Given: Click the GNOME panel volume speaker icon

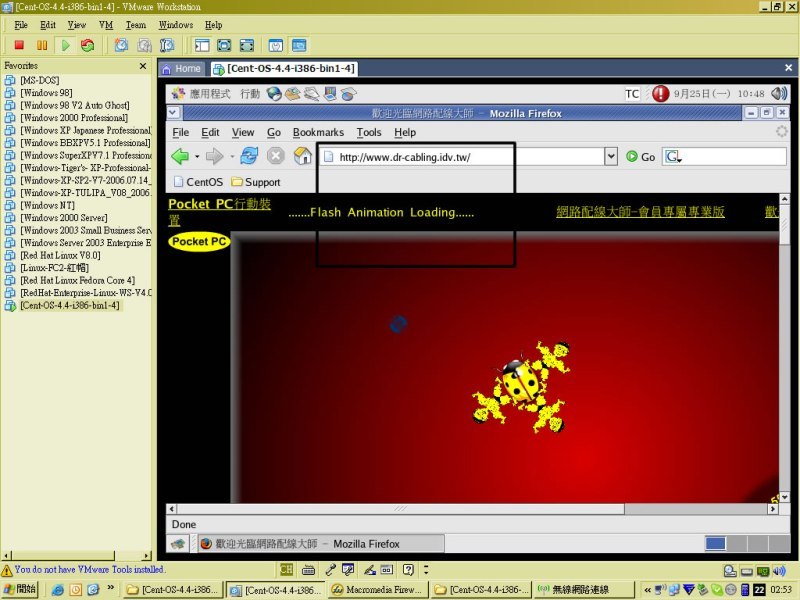Looking at the screenshot, I should tap(779, 93).
